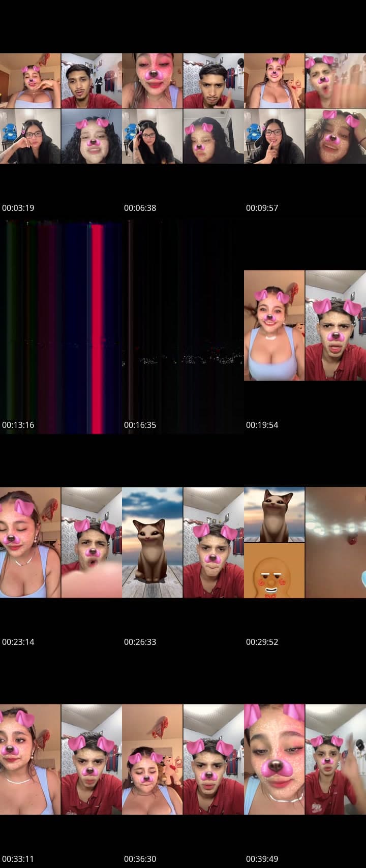The height and width of the screenshot is (868, 366).
Task: Click the 00:13:16 timestamp text
Action: [x=18, y=425]
